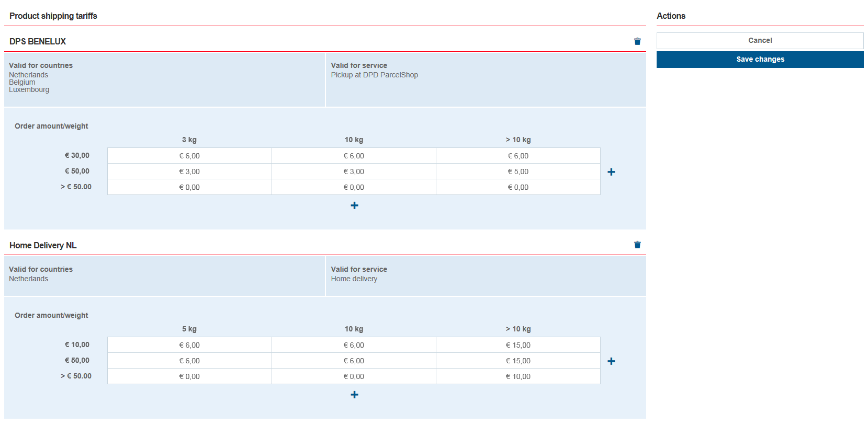
Task: Select Home Delivery NL > 10 kg column header
Action: pos(518,329)
